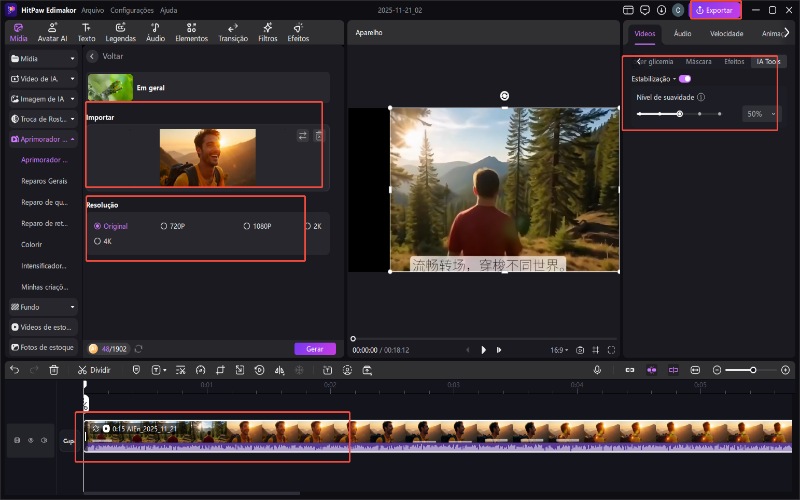Screen dimensions: 800x500
Task: Open the Legendas subtitles tool
Action: pyautogui.click(x=120, y=32)
